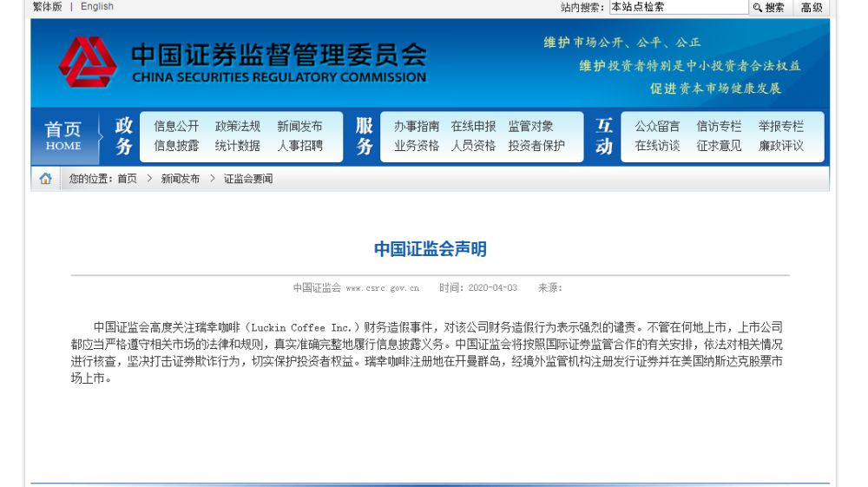868x487 pixels.
Task: Switch site language to English
Action: tap(97, 7)
